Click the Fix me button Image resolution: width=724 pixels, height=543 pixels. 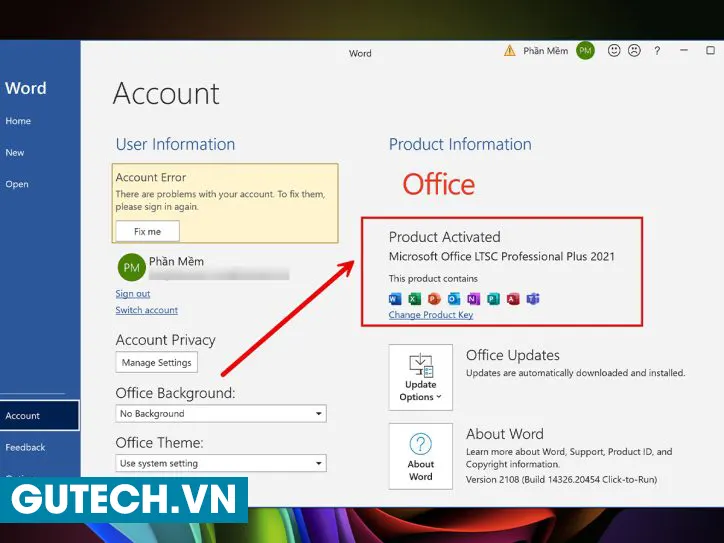(147, 231)
